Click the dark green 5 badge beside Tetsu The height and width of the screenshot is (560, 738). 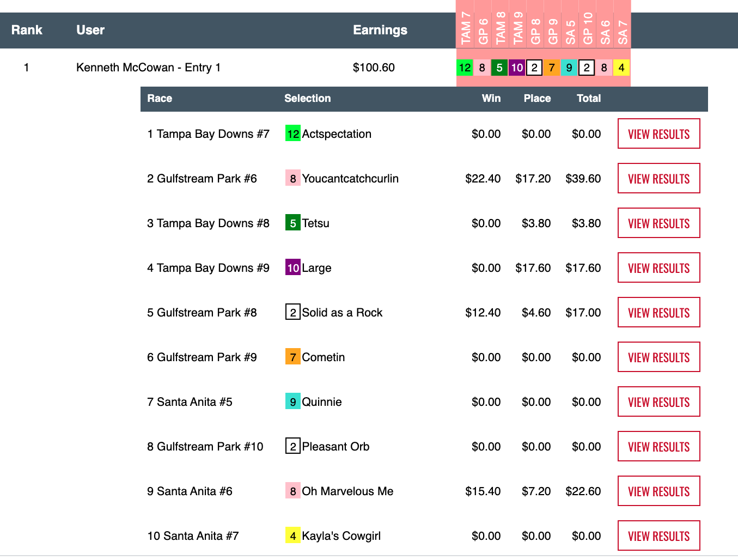[292, 223]
